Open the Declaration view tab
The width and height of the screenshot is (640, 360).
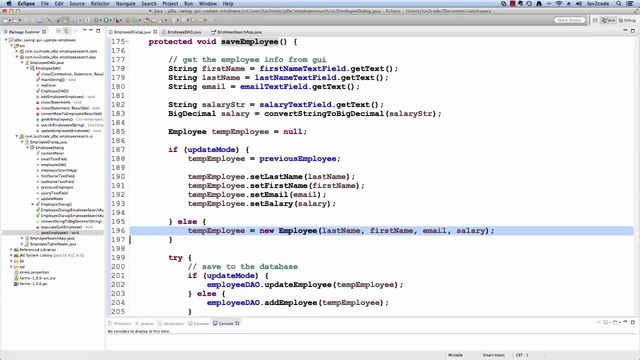(x=171, y=323)
